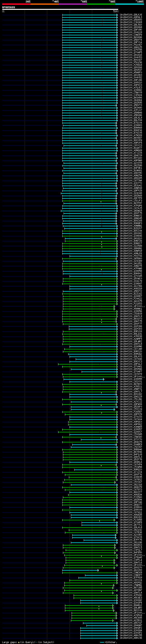Click the green ~80% identity legend segment
The height and width of the screenshot is (644, 146).
tap(101, 4)
